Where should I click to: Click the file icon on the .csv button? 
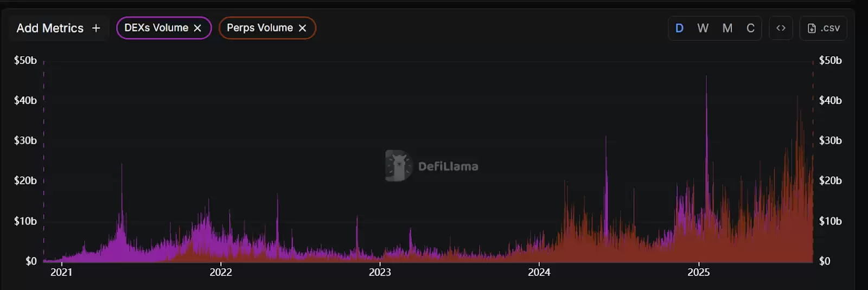coord(812,28)
